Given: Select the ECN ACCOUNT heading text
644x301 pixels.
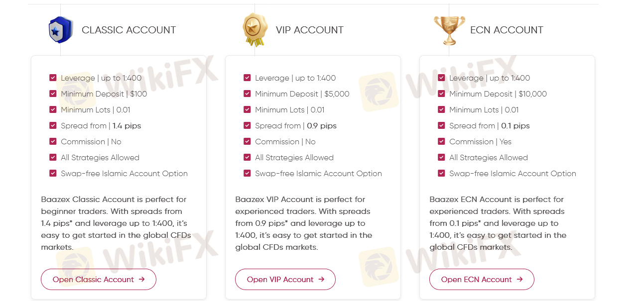Looking at the screenshot, I should (x=507, y=30).
